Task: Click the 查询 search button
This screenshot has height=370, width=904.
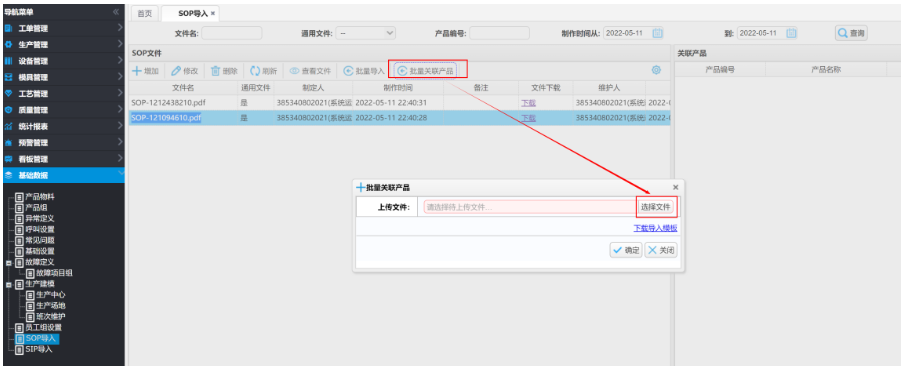Action: [852, 33]
